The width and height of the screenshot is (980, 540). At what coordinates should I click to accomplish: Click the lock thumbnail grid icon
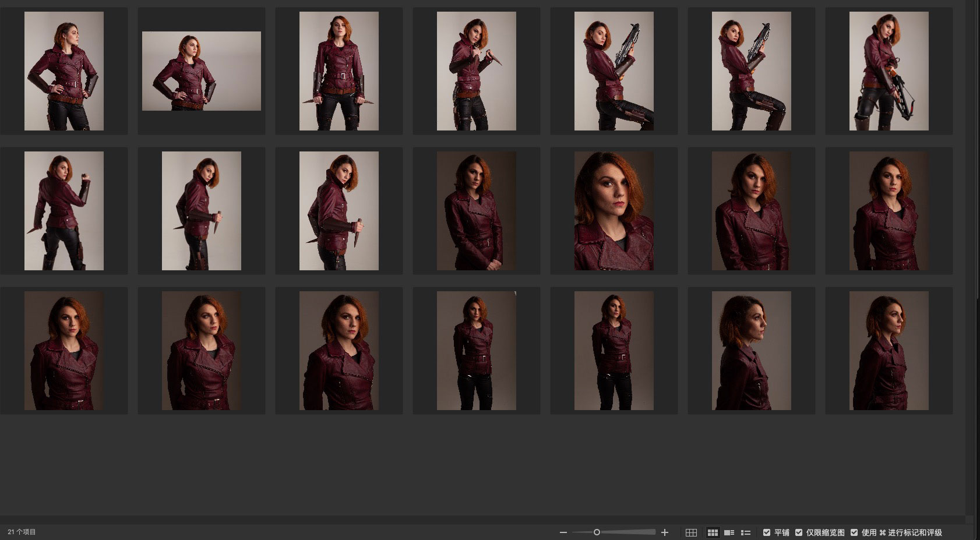[691, 532]
